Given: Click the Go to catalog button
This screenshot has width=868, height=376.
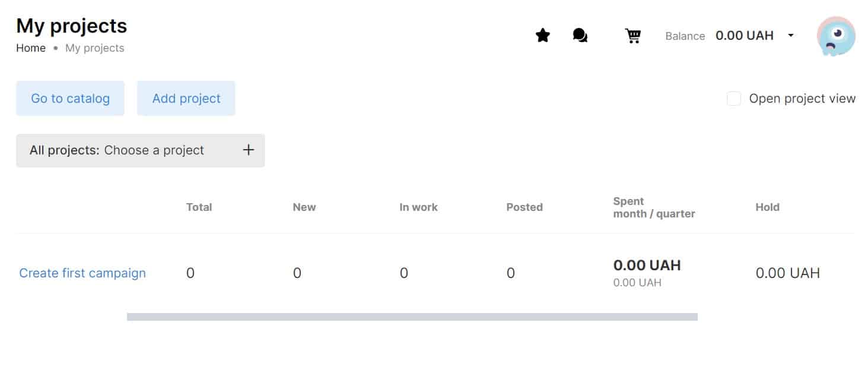Looking at the screenshot, I should [x=70, y=99].
